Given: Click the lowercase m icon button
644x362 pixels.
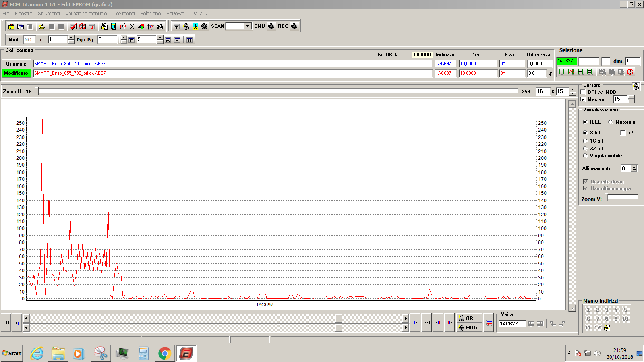Looking at the screenshot, I should click(168, 40).
